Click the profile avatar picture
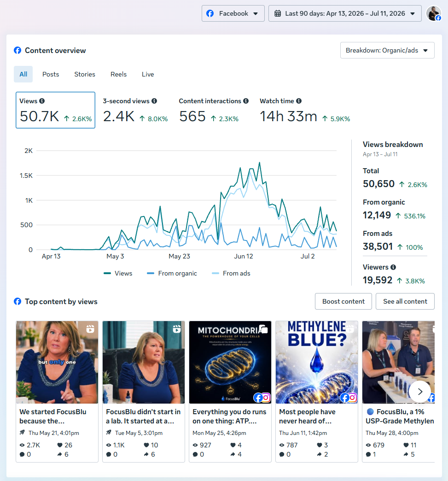 pyautogui.click(x=434, y=13)
